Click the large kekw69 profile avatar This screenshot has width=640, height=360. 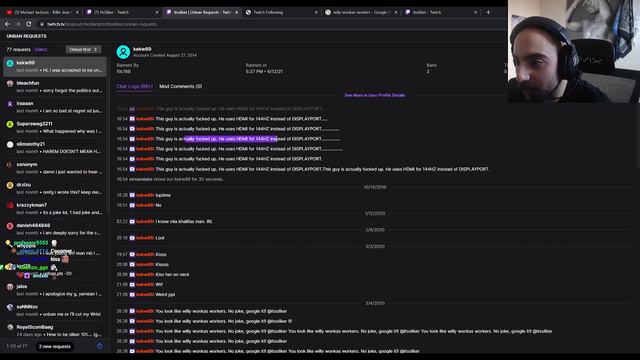coord(123,52)
